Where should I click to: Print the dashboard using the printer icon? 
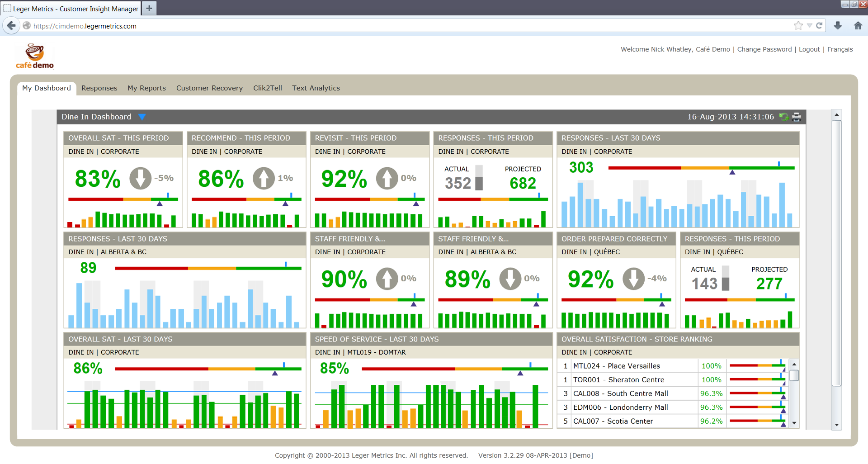tap(797, 117)
